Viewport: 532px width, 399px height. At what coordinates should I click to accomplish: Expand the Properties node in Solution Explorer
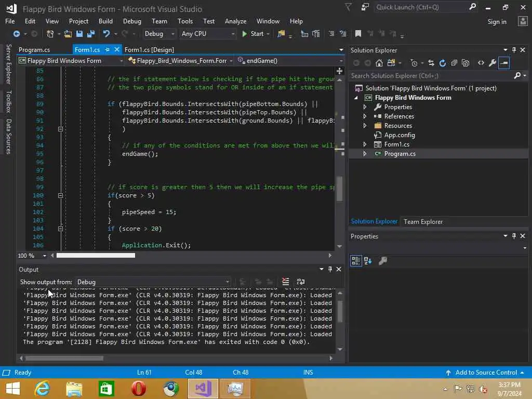coord(365,107)
